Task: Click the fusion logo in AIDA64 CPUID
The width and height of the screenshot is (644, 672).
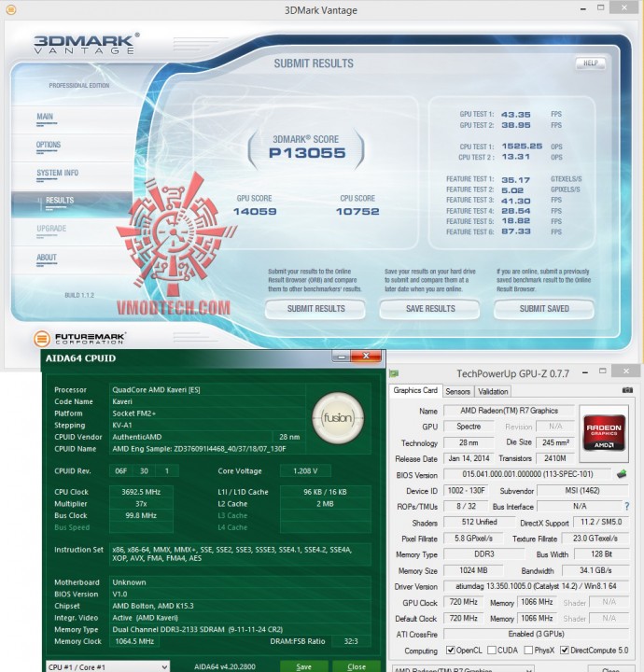Action: [338, 417]
